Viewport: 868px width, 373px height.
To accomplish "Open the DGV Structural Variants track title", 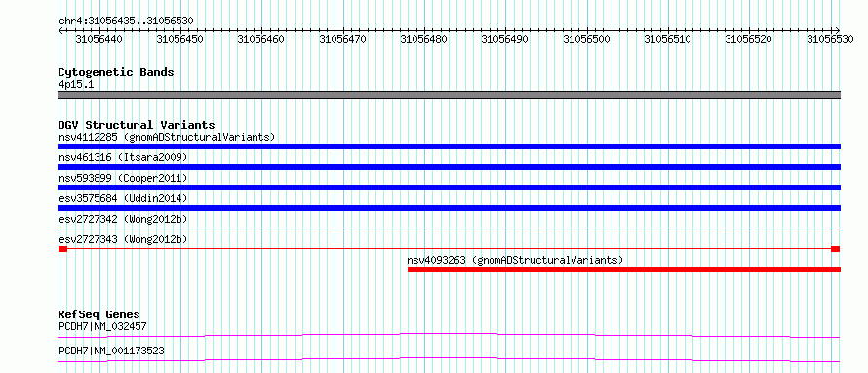I will [x=137, y=125].
